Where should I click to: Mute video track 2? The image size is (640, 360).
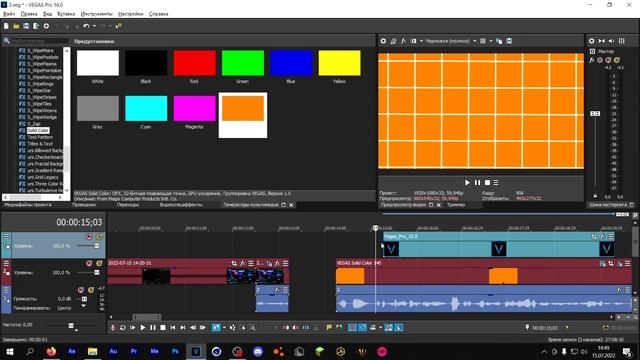point(89,263)
